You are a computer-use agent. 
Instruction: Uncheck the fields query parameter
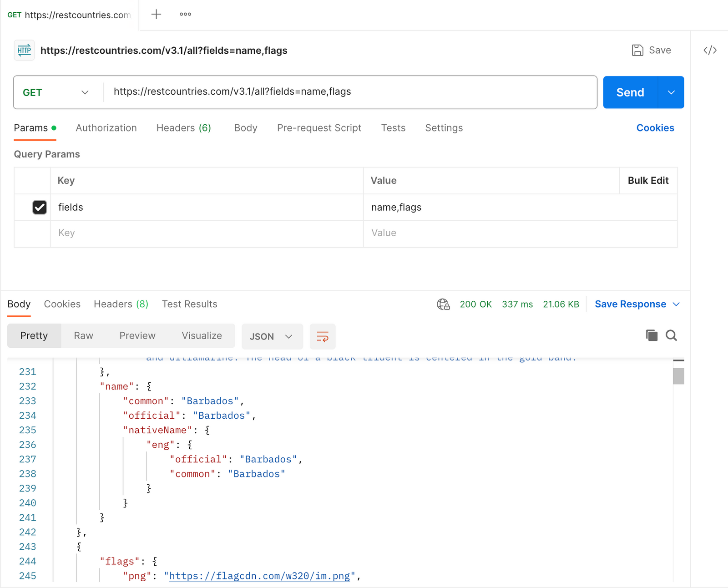click(x=40, y=207)
